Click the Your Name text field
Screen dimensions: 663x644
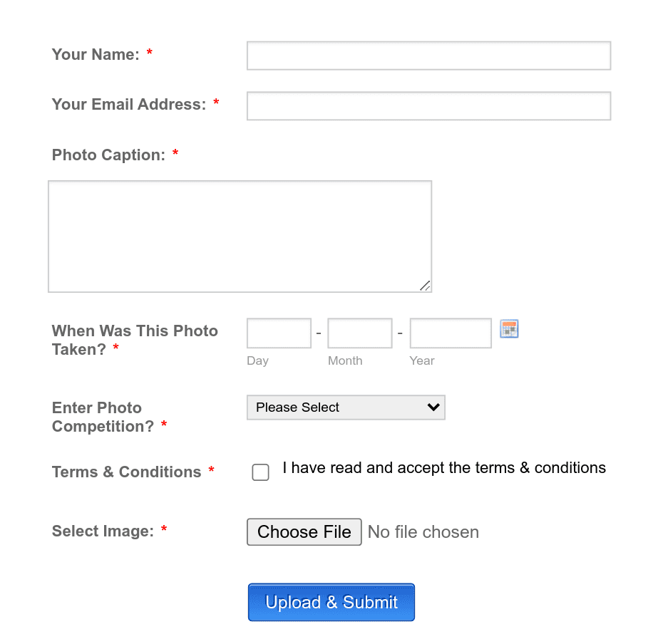(428, 56)
